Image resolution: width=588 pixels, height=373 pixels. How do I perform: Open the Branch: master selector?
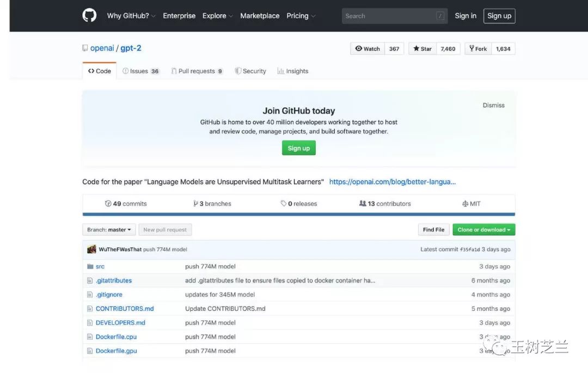(109, 229)
